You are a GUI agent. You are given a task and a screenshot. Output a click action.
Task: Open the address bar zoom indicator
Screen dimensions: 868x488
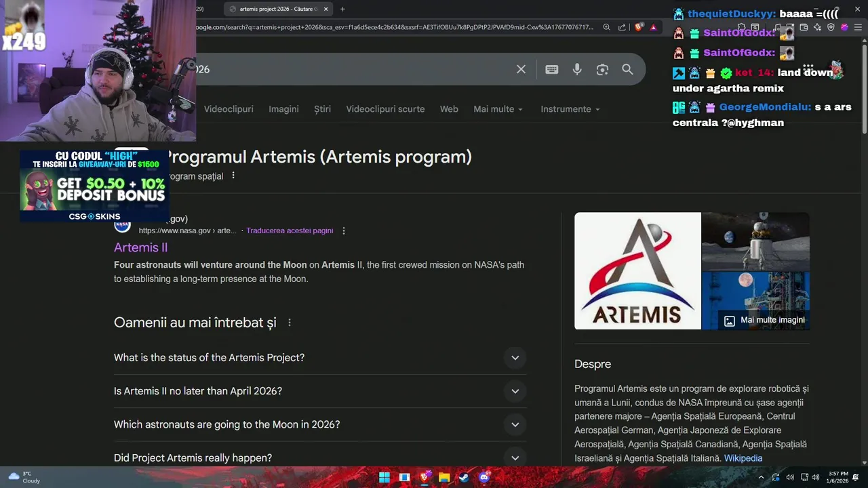tap(606, 27)
